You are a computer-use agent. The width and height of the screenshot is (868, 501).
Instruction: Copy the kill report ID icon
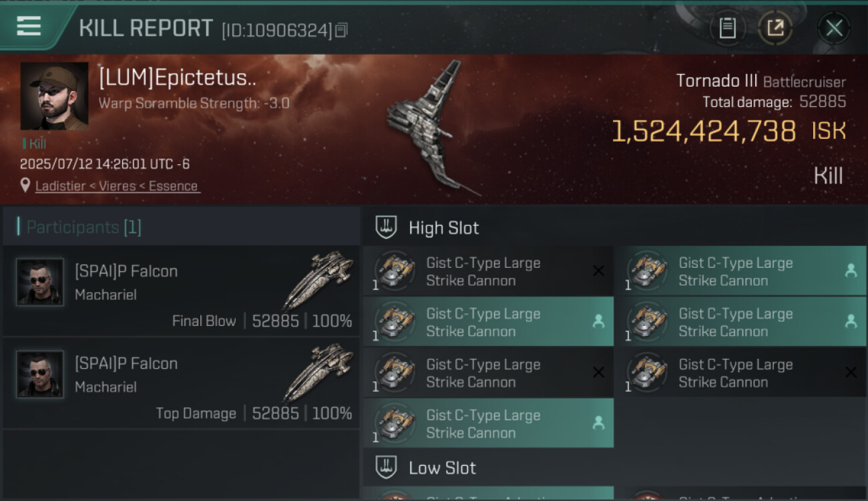coord(341,30)
